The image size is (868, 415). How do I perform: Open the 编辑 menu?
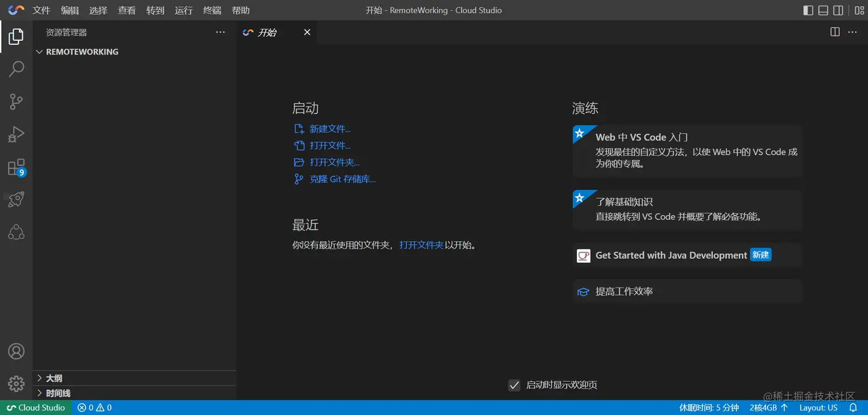click(x=70, y=10)
